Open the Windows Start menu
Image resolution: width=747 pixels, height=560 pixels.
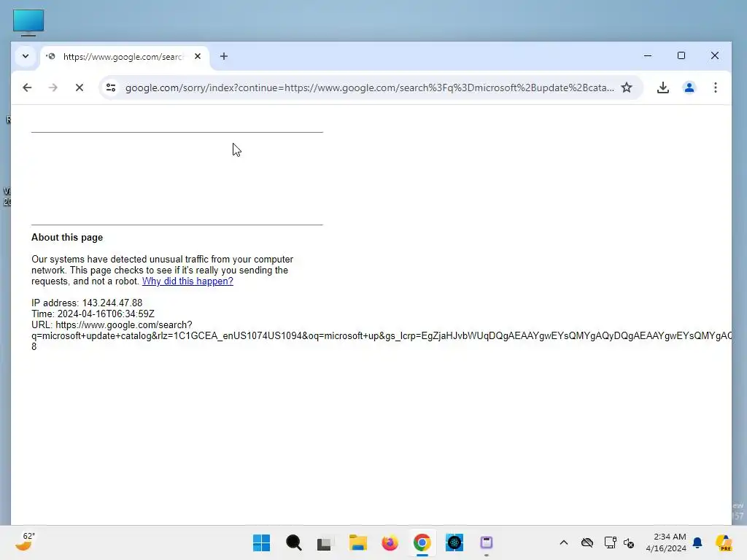(x=262, y=542)
